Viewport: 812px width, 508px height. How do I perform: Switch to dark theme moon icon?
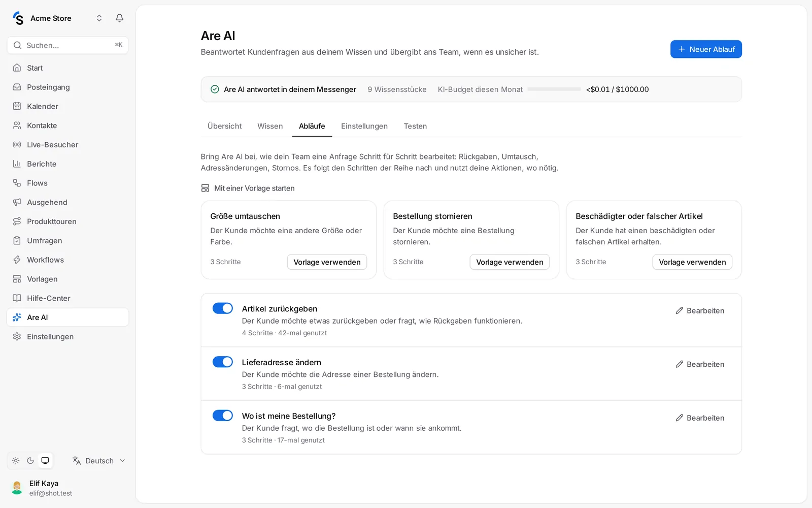tap(30, 461)
